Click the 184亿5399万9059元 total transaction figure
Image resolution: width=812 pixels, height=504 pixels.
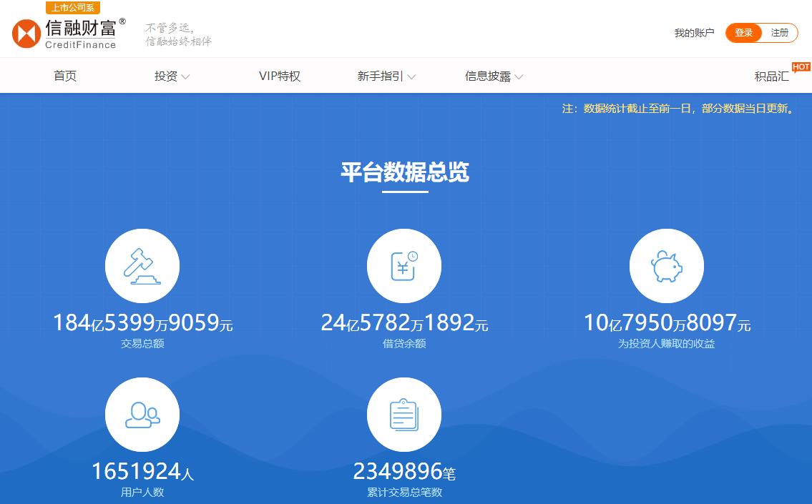coord(142,323)
